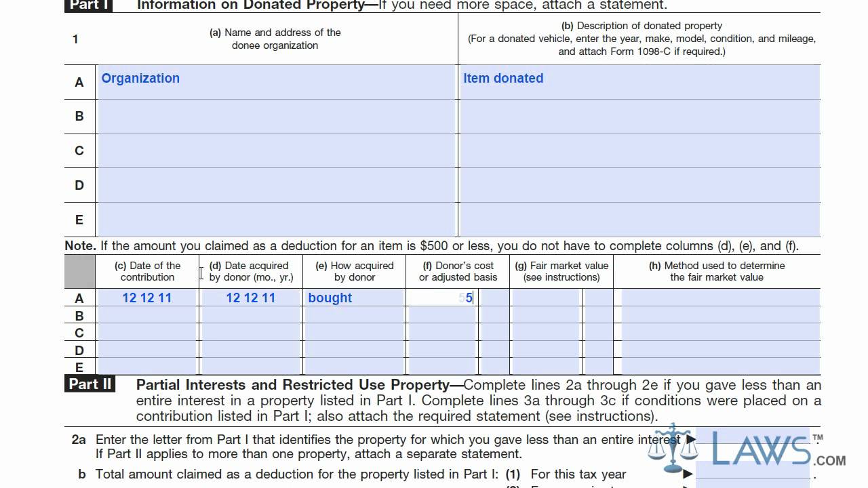
Task: Click the line "2a" instruction text
Action: (387, 447)
